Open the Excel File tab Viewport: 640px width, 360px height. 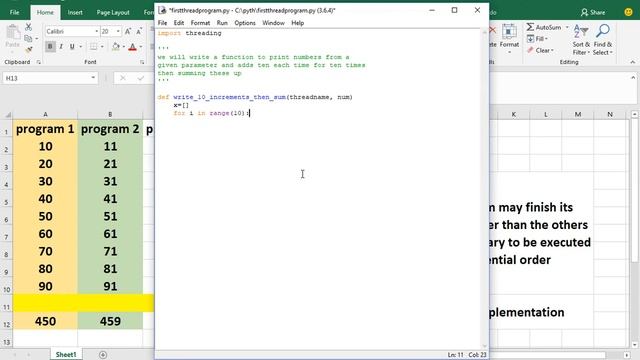point(14,12)
